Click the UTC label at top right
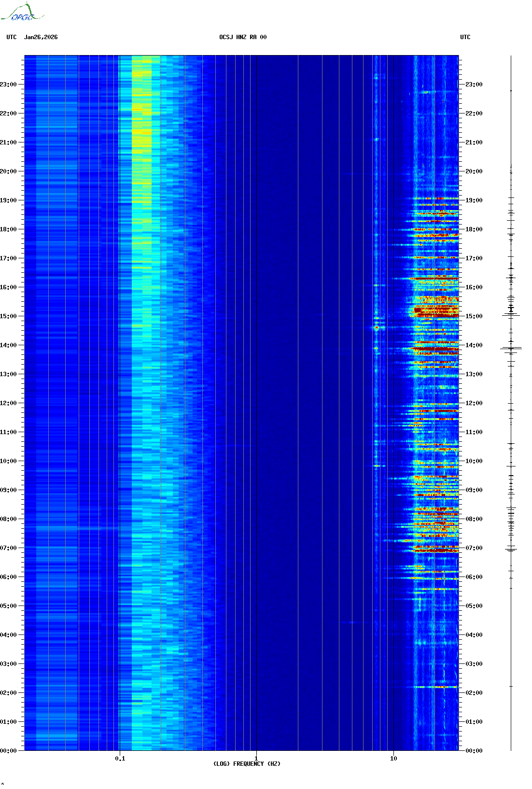This screenshot has width=532, height=789. [465, 37]
